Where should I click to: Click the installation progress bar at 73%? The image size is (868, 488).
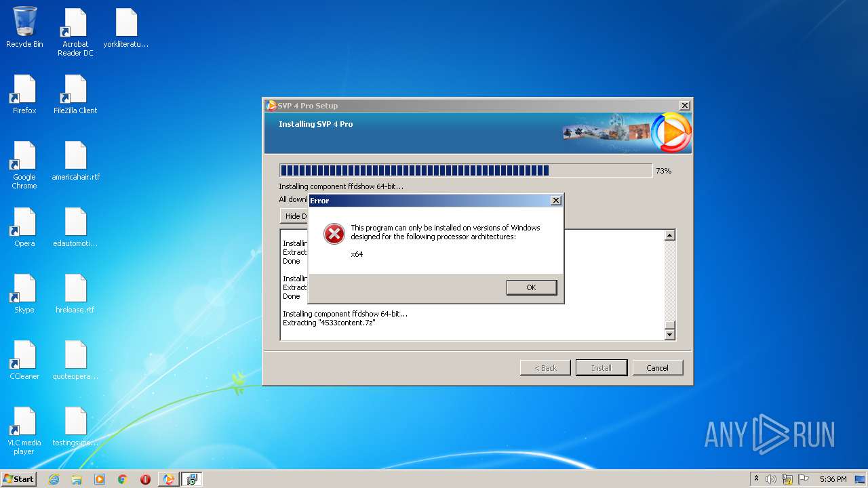466,171
